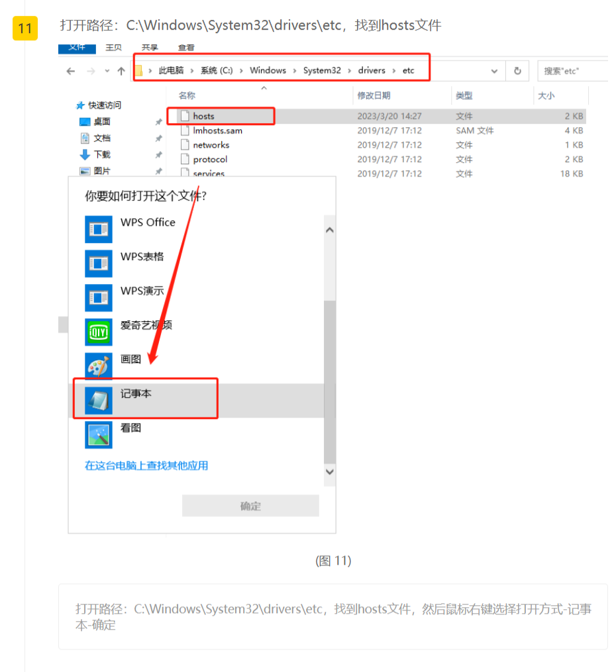The width and height of the screenshot is (616, 672).
Task: Expand the 快速访问 tree node
Action: pyautogui.click(x=80, y=105)
